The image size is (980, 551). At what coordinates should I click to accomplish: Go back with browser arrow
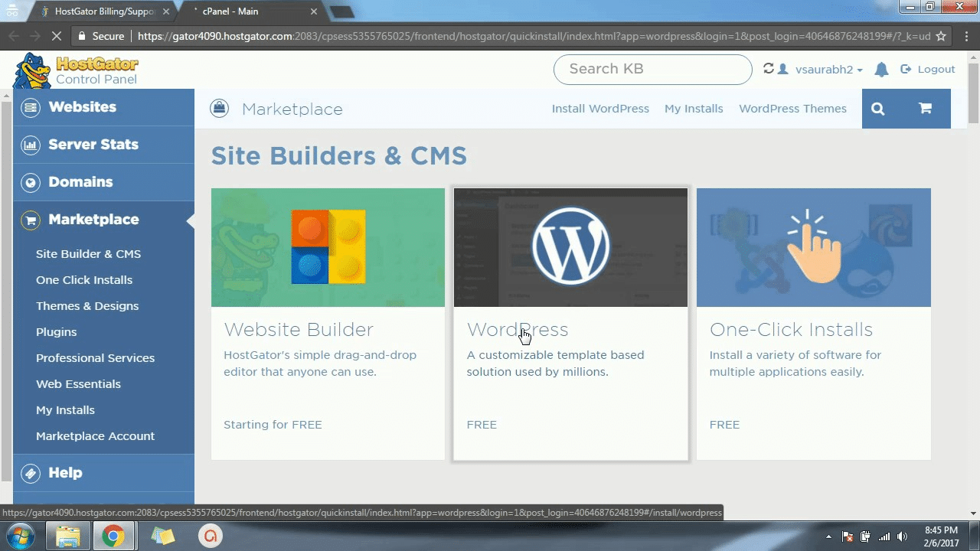click(x=14, y=36)
